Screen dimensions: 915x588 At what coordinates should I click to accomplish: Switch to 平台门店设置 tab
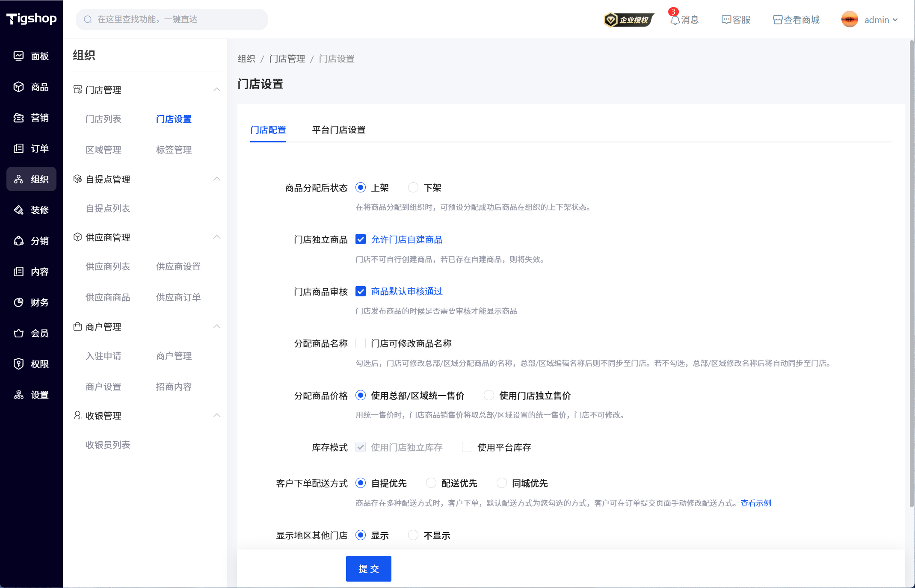(338, 130)
